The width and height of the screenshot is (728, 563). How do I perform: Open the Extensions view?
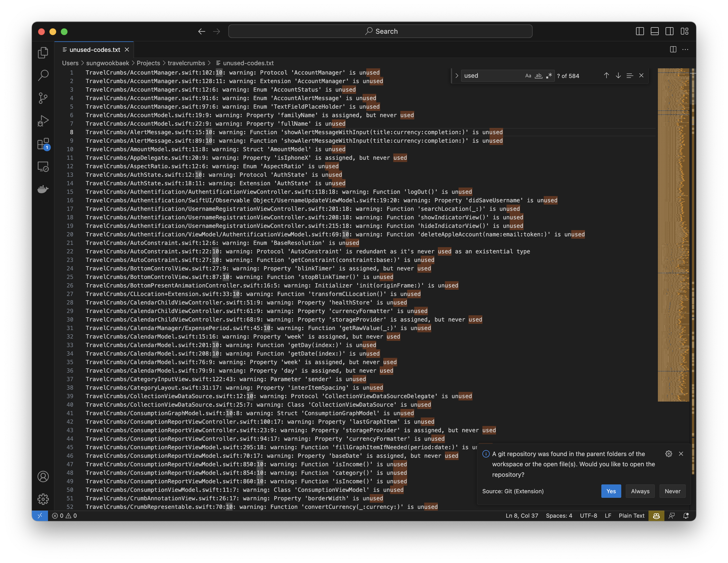click(43, 144)
